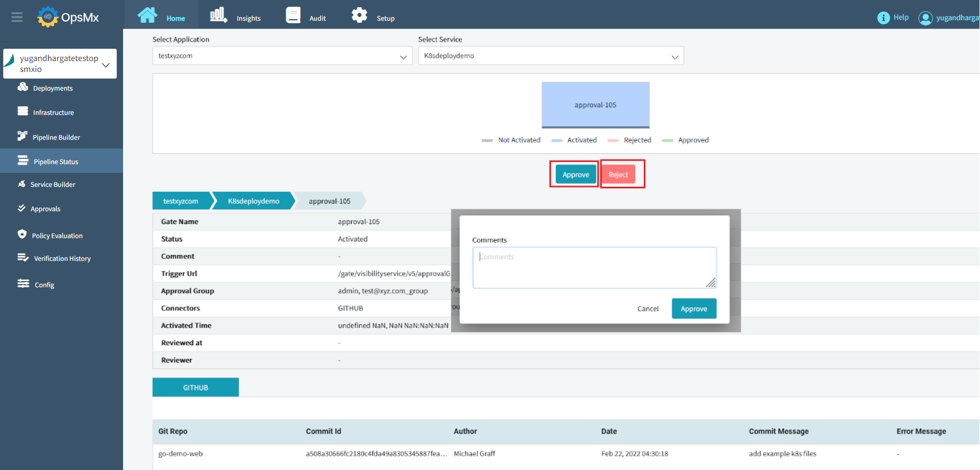Click the Policy Evaluation shield icon

coord(22,234)
